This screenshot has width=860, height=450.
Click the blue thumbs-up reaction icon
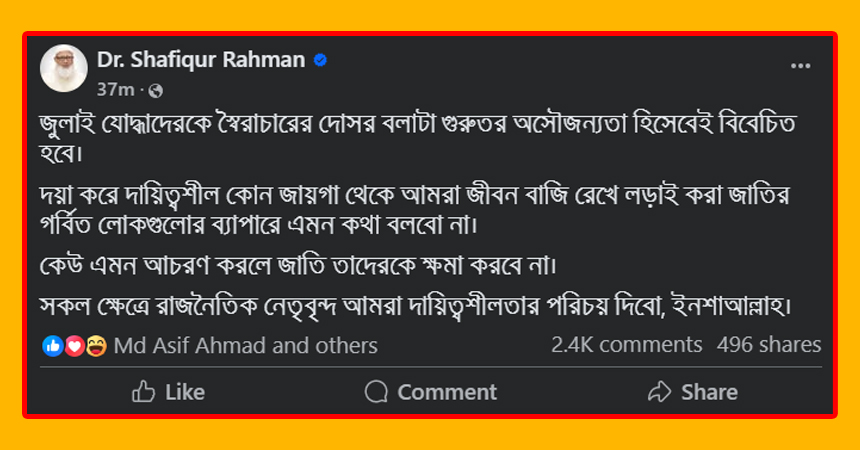tap(53, 346)
